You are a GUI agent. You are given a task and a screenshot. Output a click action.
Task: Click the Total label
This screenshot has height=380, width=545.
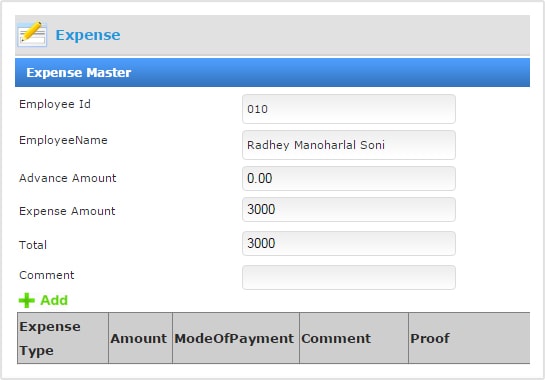[x=33, y=245]
